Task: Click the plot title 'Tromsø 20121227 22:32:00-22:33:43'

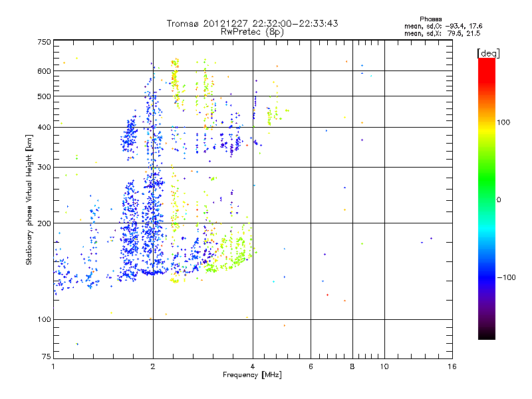Action: (x=253, y=23)
